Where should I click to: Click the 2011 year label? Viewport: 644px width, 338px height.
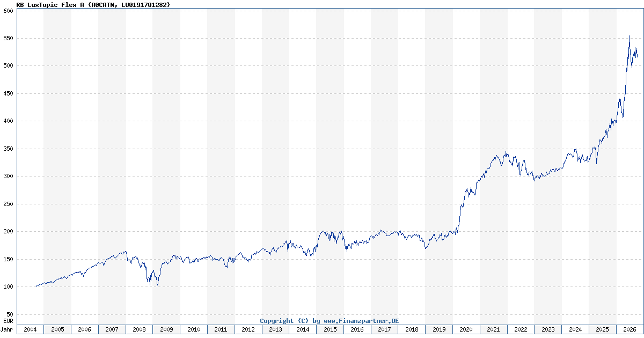(x=221, y=329)
